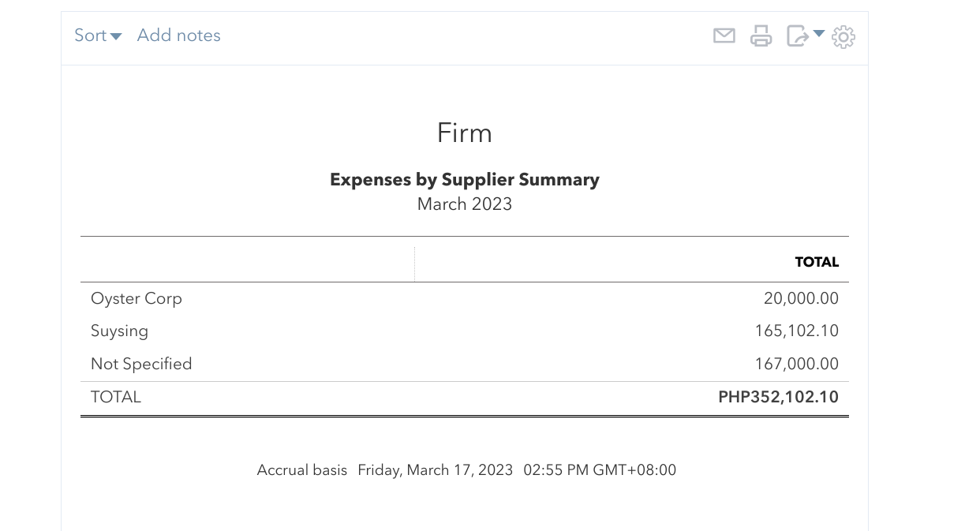This screenshot has width=980, height=531.
Task: Click the TOTAL row label at bottom
Action: point(116,398)
